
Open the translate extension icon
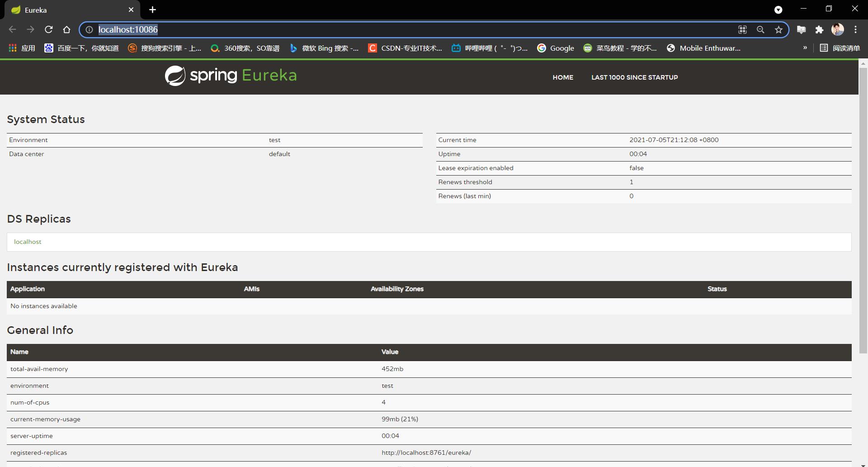(x=801, y=29)
